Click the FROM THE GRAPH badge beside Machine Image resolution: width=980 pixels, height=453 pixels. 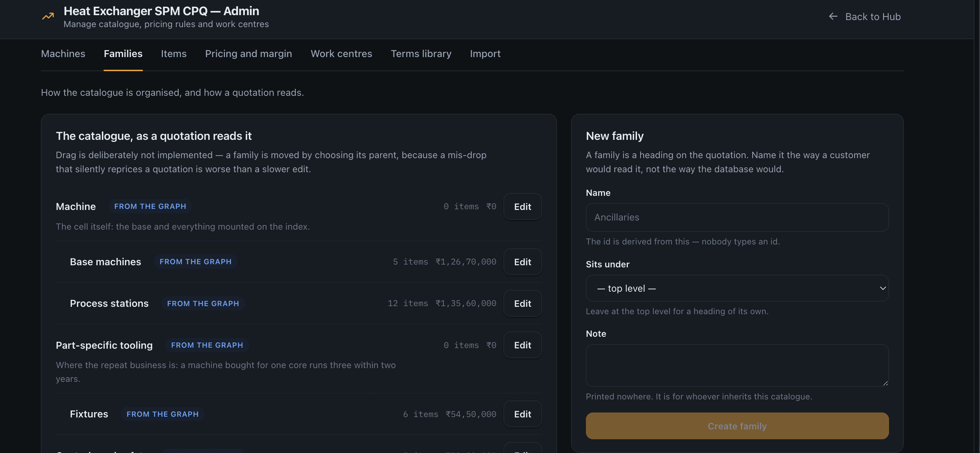tap(150, 206)
